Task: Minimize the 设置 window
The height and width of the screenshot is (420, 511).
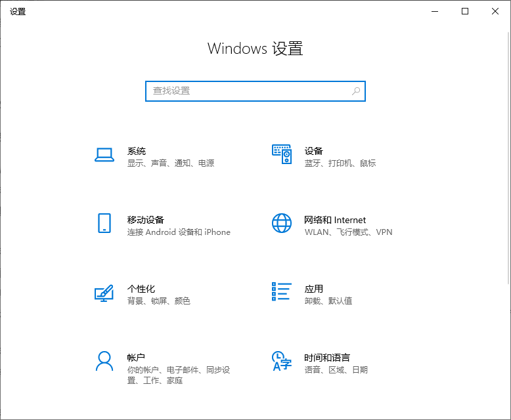Action: (x=435, y=11)
